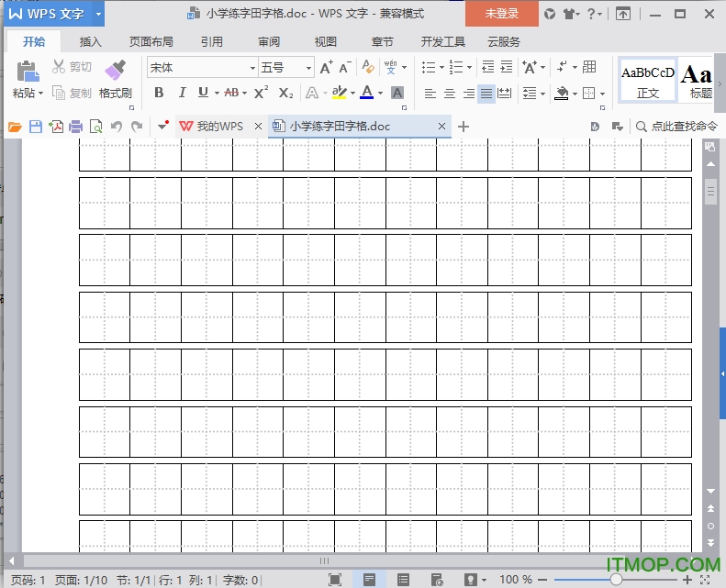Select the 标题 style
The width and height of the screenshot is (726, 588).
697,80
